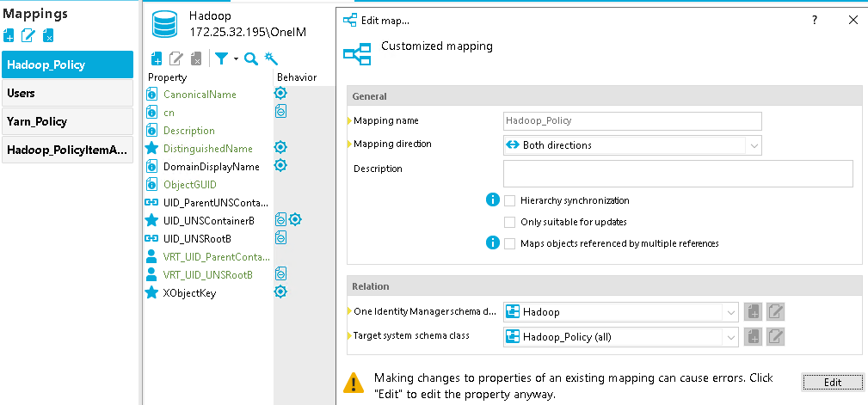Screen dimensions: 868x405
Task: Click the gear behavior icon for DomainDisplayName
Action: tap(280, 165)
